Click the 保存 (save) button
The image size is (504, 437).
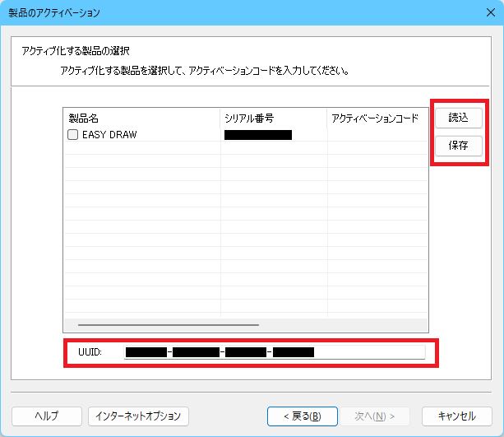[x=458, y=146]
